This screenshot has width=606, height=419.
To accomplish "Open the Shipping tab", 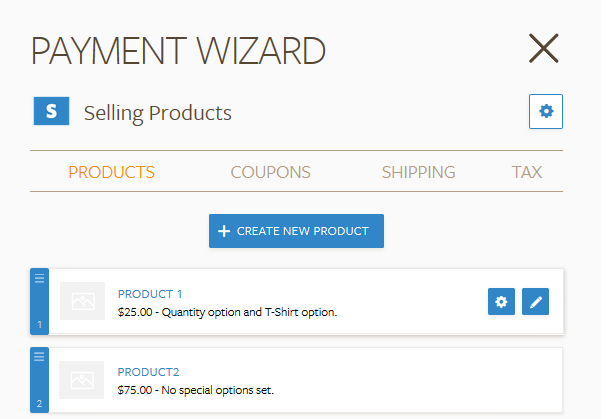I will coord(419,172).
